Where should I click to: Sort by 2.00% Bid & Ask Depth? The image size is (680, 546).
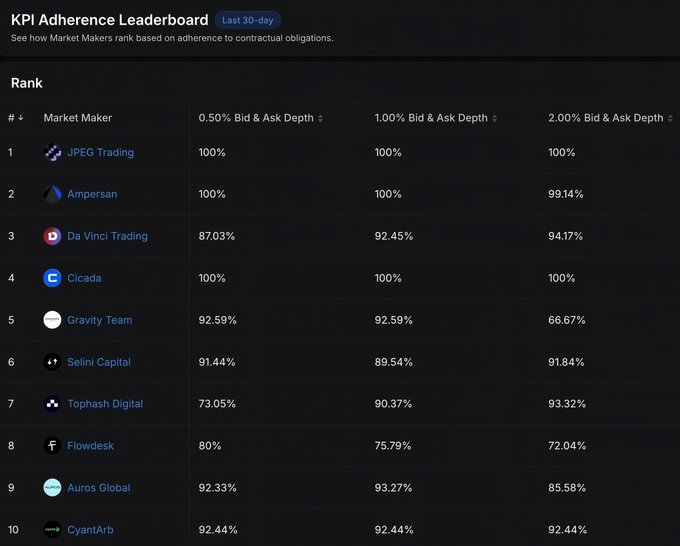coord(670,118)
